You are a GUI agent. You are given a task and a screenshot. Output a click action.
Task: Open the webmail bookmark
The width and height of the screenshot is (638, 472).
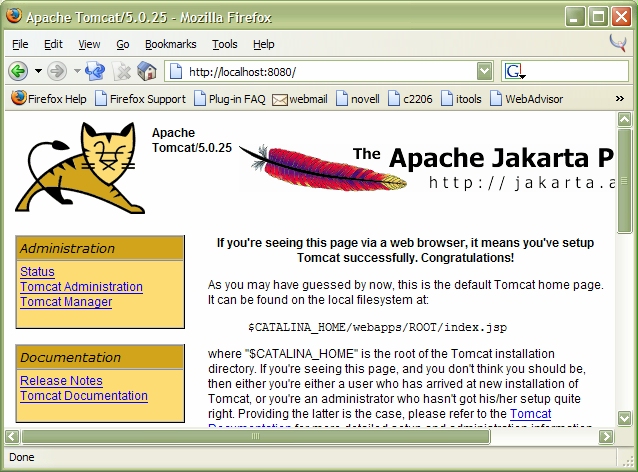[x=300, y=99]
